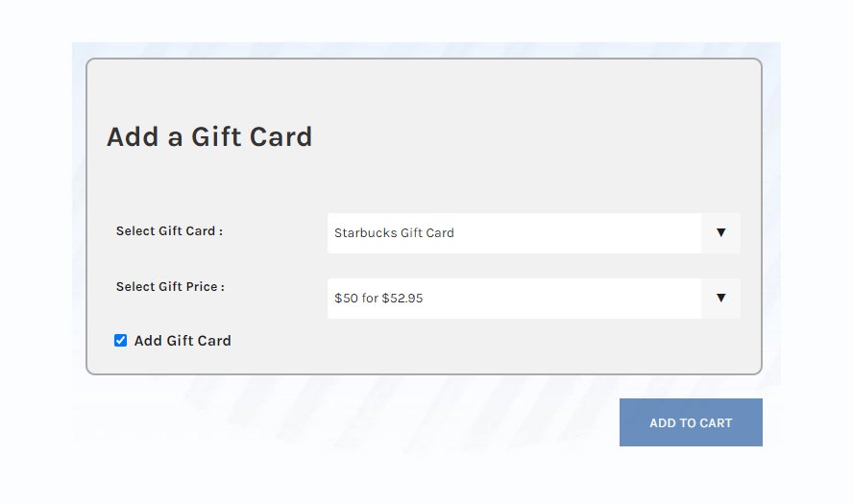This screenshot has height=504, width=853.
Task: Click the "$52.95" text in the price selector
Action: (x=402, y=299)
